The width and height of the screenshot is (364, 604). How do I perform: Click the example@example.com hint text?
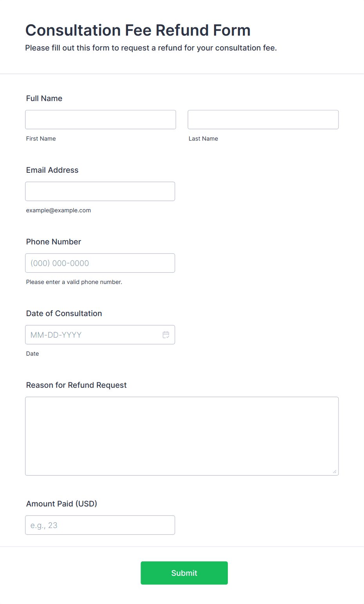(59, 210)
